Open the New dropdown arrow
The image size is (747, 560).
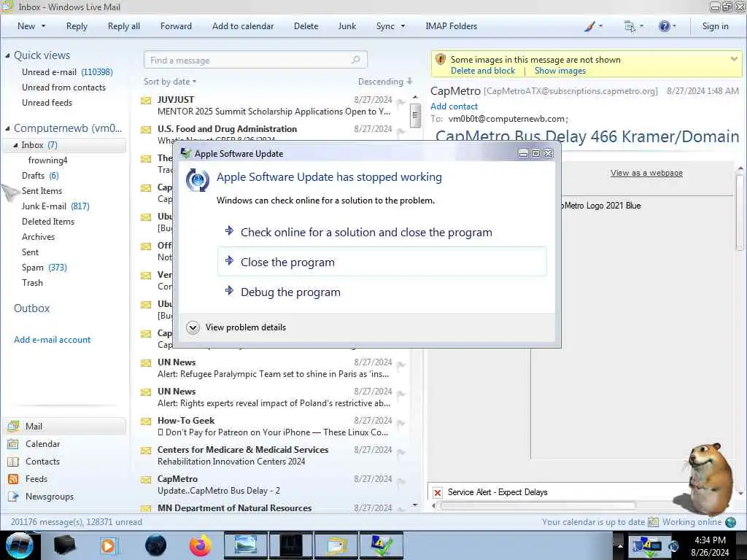pyautogui.click(x=43, y=26)
